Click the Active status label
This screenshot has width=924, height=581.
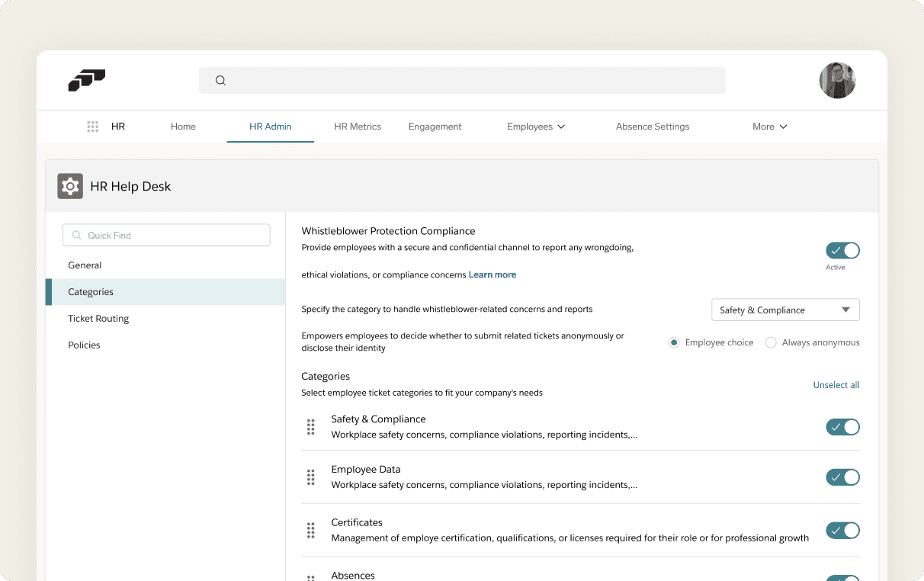(836, 268)
